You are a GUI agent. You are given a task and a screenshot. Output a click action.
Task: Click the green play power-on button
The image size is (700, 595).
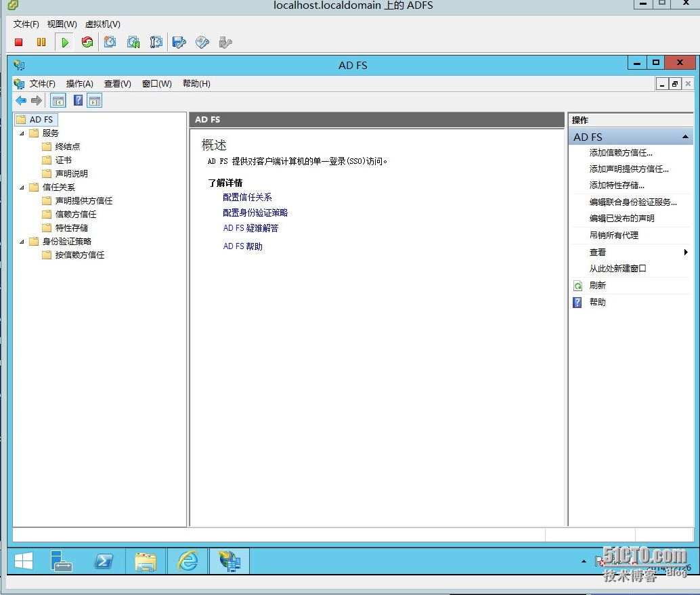[65, 43]
